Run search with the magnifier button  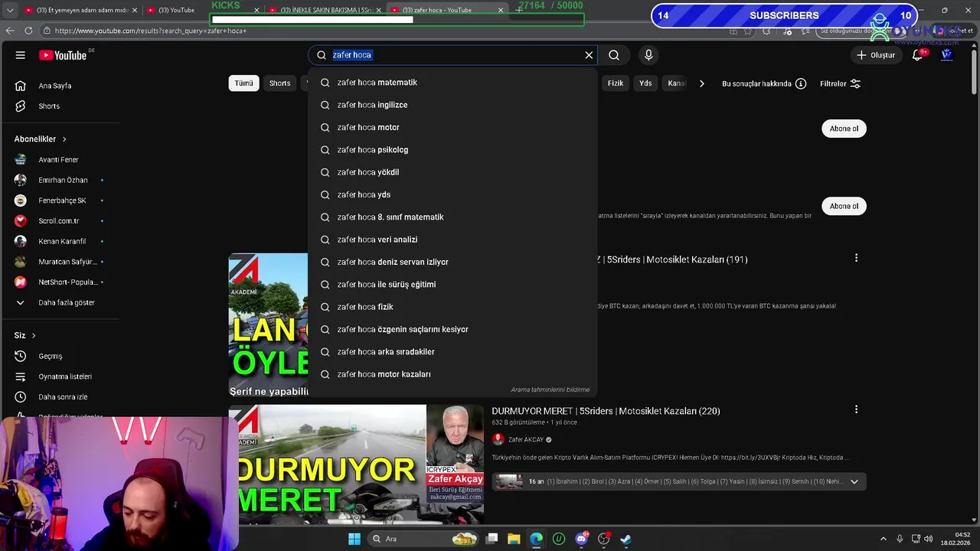point(614,55)
